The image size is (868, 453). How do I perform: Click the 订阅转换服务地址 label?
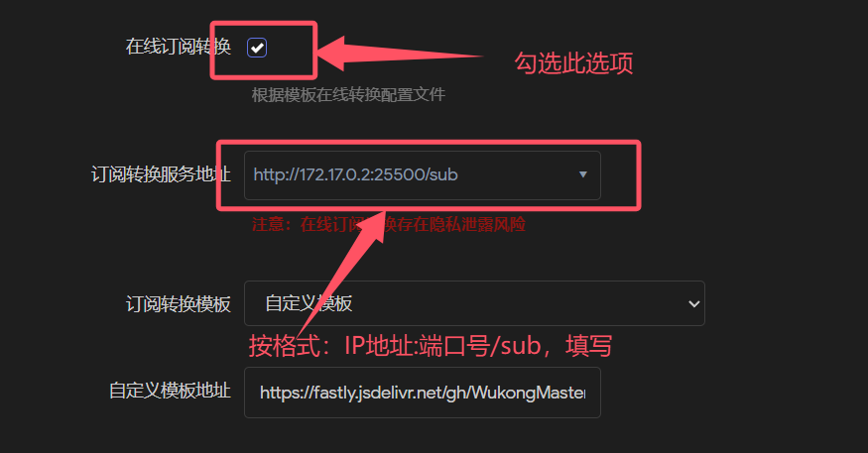(x=161, y=174)
